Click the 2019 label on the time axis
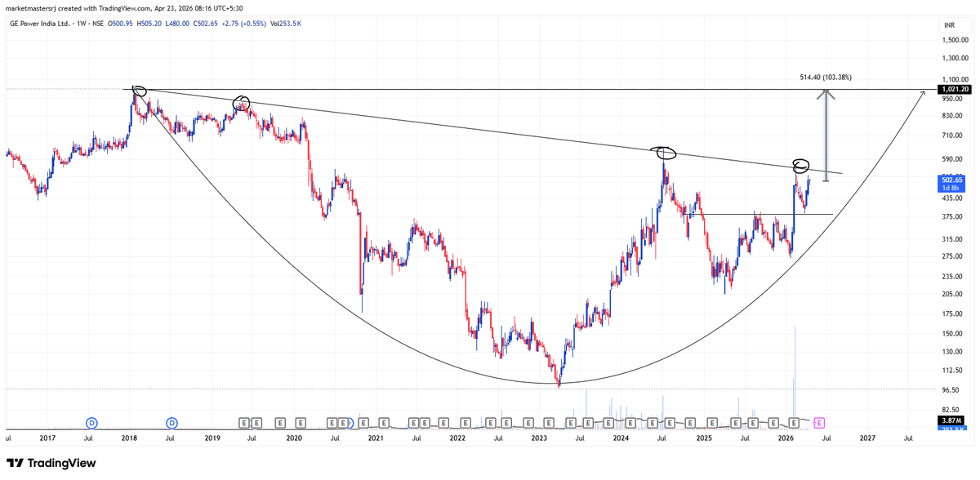 click(x=212, y=438)
